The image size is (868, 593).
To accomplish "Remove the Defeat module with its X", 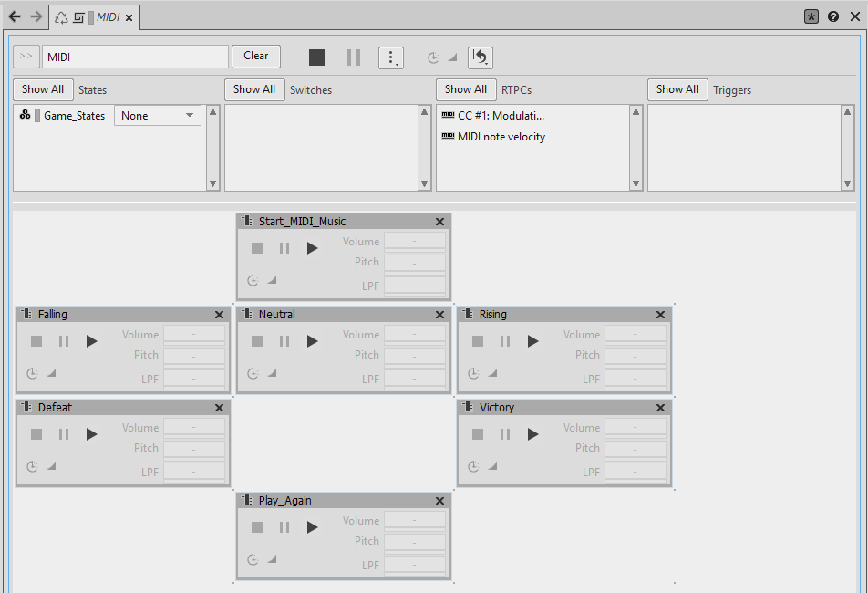I will click(219, 408).
